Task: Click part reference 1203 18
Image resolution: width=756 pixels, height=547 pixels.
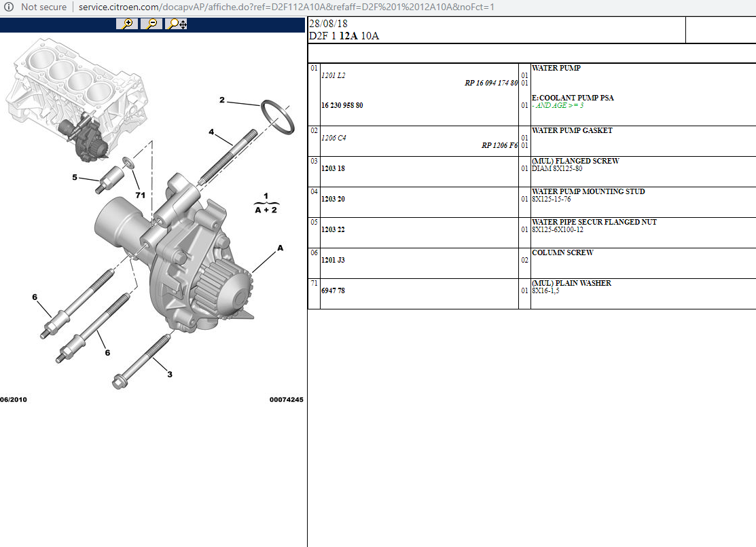Action: [332, 168]
